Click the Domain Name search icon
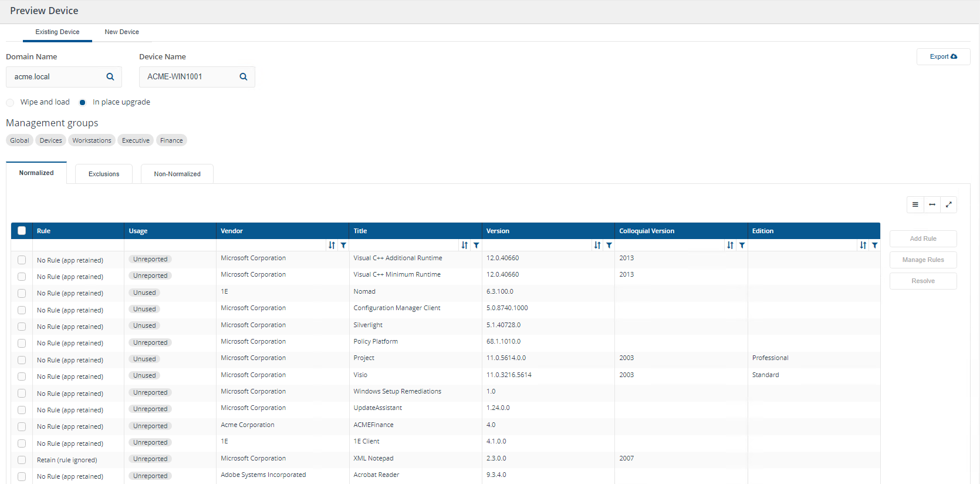This screenshot has width=980, height=484. click(110, 77)
